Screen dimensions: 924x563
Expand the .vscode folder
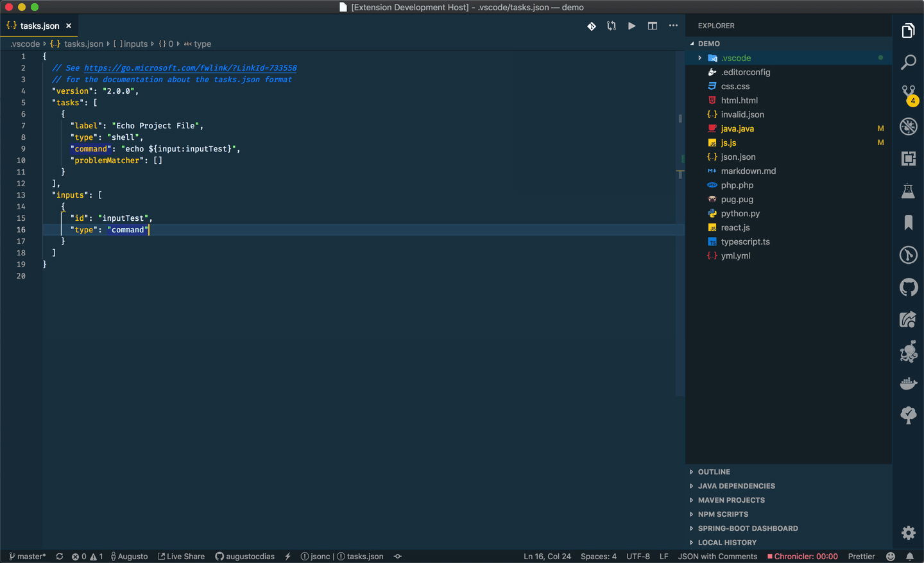click(789, 58)
